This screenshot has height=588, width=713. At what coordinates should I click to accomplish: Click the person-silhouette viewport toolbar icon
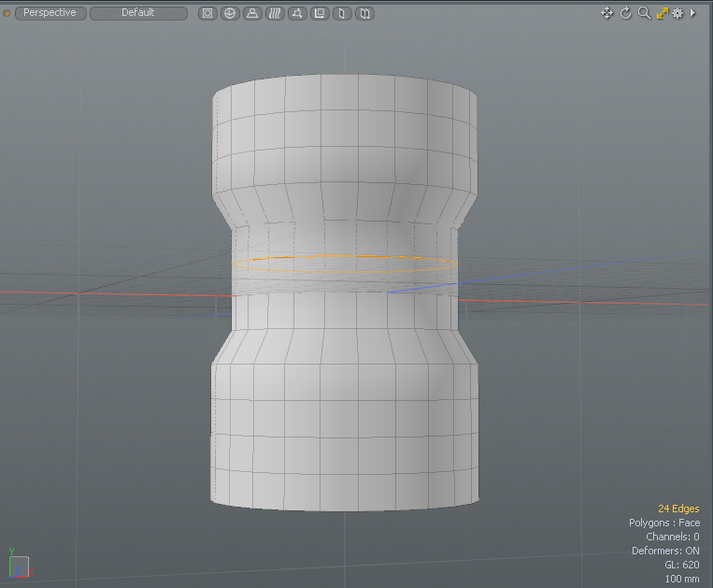tap(252, 13)
